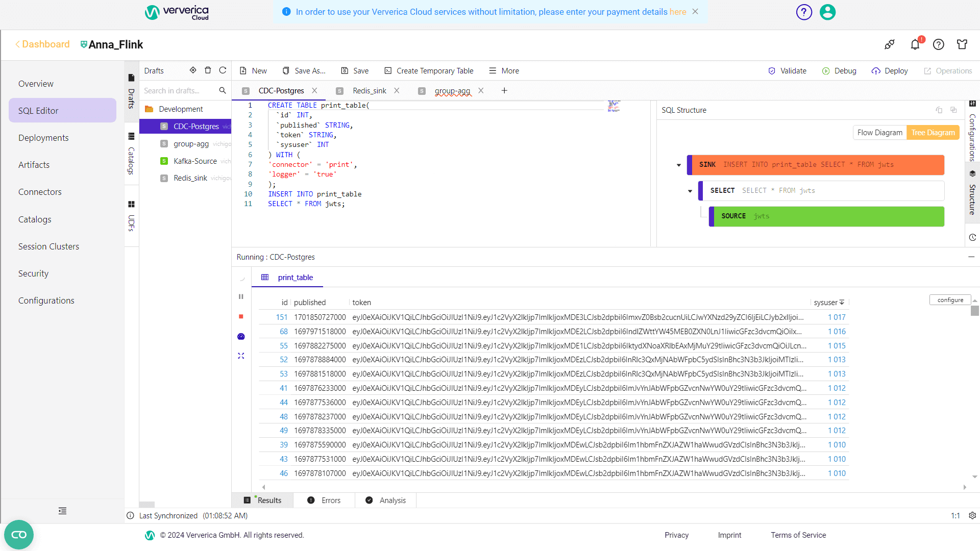Collapse the SELECT node arrow
The height and width of the screenshot is (551, 980).
tap(690, 191)
